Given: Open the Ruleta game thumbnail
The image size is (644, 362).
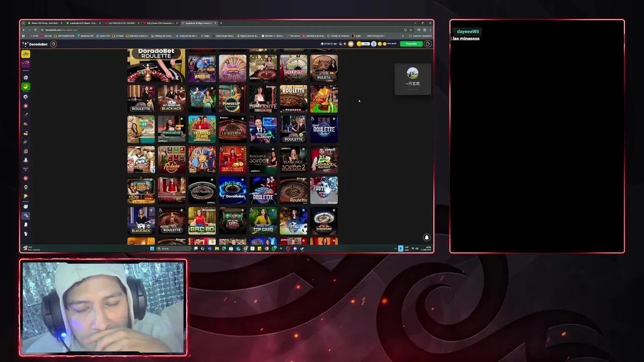Looking at the screenshot, I should click(324, 68).
